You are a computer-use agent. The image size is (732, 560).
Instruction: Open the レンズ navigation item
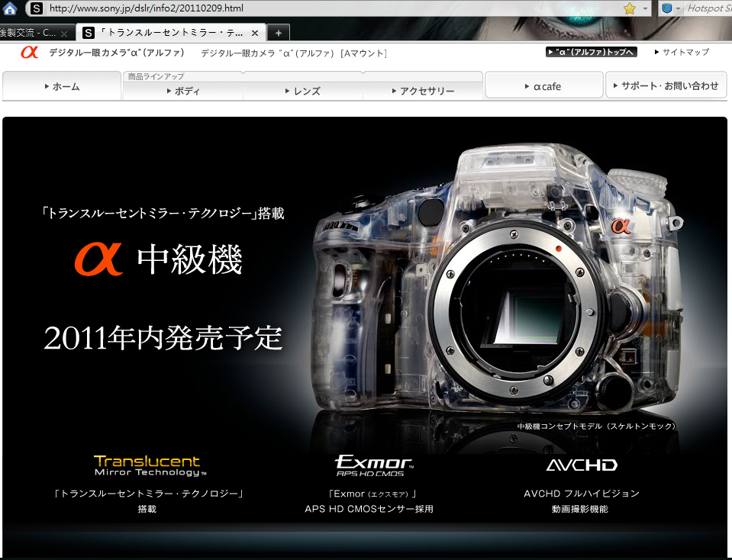(302, 91)
